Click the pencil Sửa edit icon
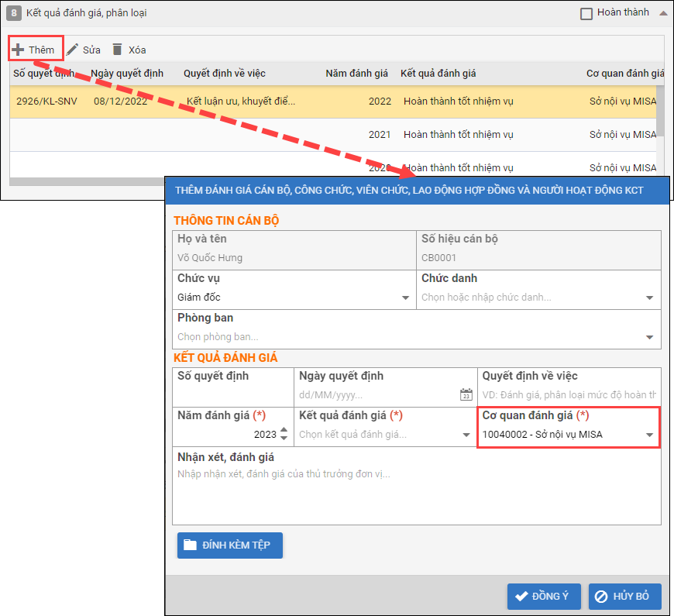 coord(72,50)
